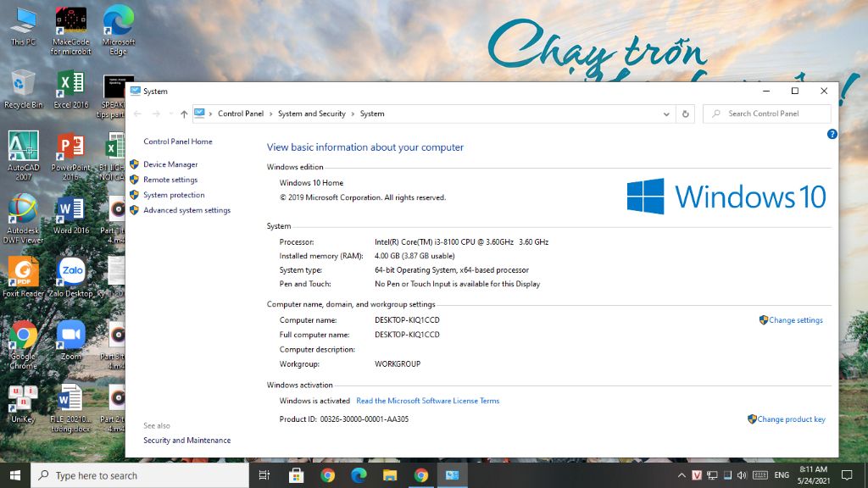Screen dimensions: 868x488
Task: Expand breadcrumb arrow after System and Security
Action: 353,114
